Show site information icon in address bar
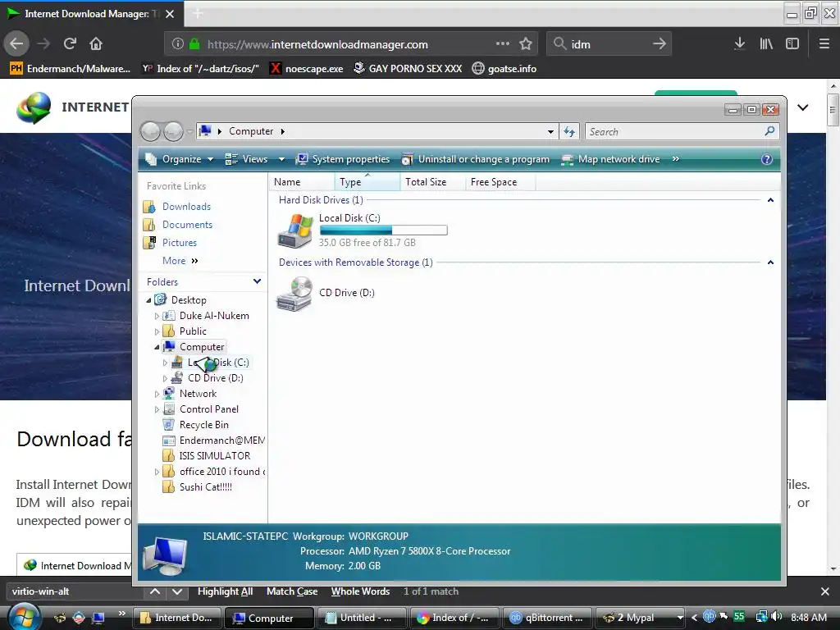840x630 pixels. (178, 44)
